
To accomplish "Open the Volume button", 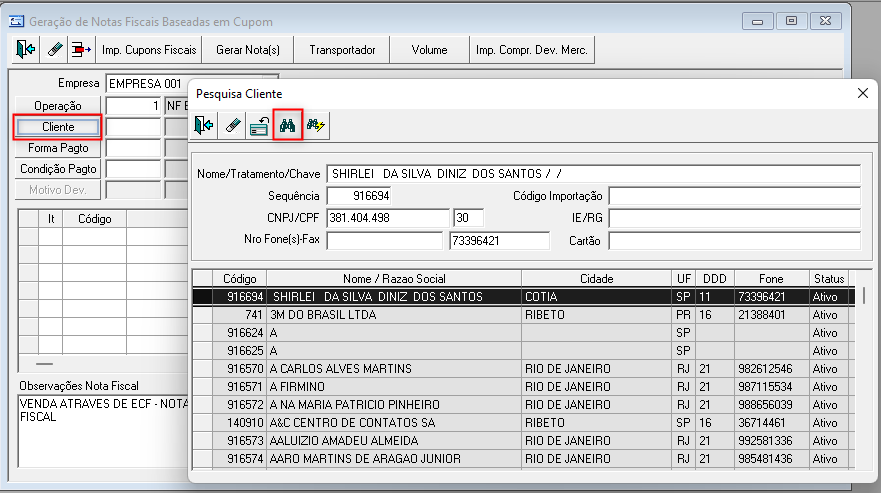I will pyautogui.click(x=429, y=49).
